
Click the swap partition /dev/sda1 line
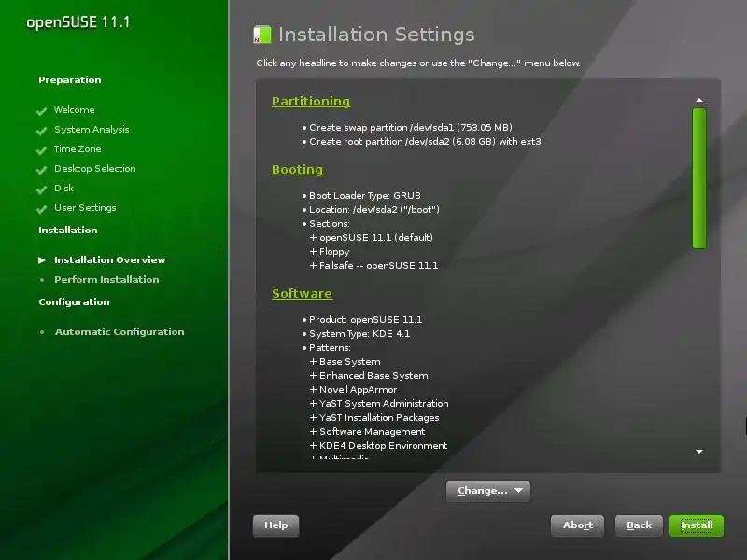click(x=407, y=128)
